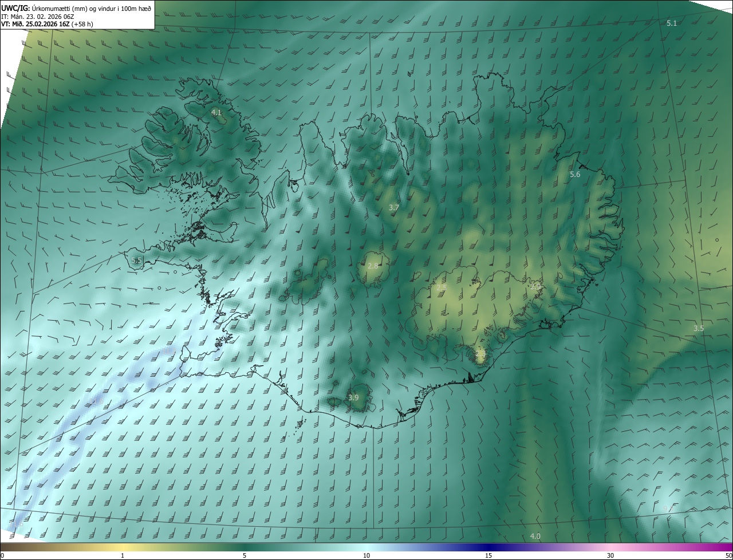The height and width of the screenshot is (560, 733).
Task: Click the 2.3 value on the glacier's southern tip
Action: coord(480,354)
